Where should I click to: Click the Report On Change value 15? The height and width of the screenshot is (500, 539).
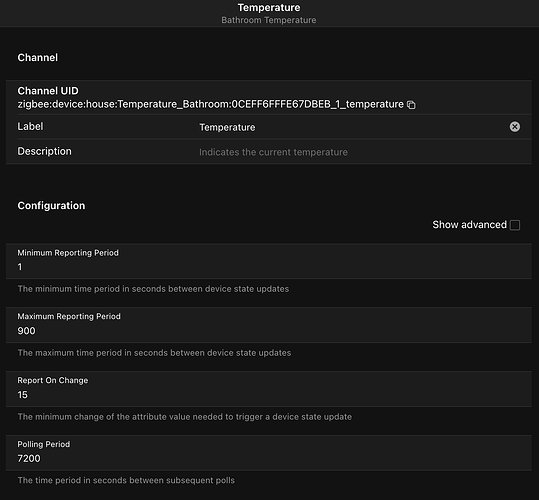point(23,395)
